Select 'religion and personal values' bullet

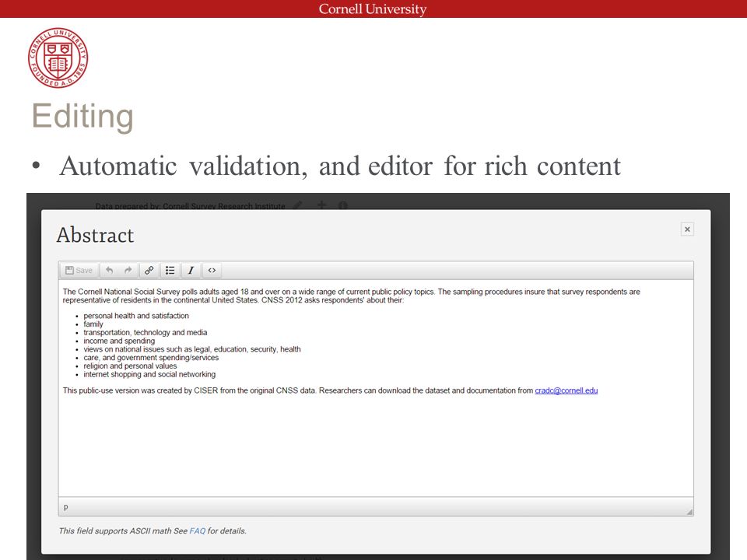(x=130, y=366)
